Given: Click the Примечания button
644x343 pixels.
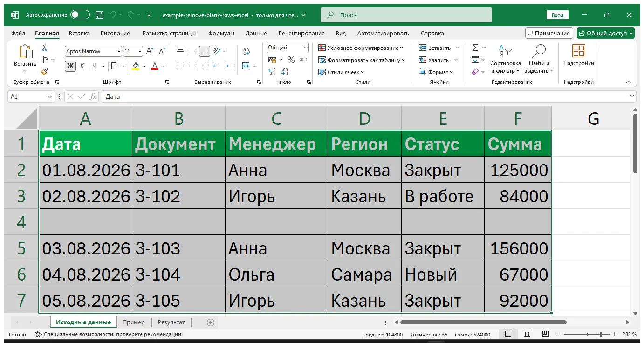Looking at the screenshot, I should [549, 33].
